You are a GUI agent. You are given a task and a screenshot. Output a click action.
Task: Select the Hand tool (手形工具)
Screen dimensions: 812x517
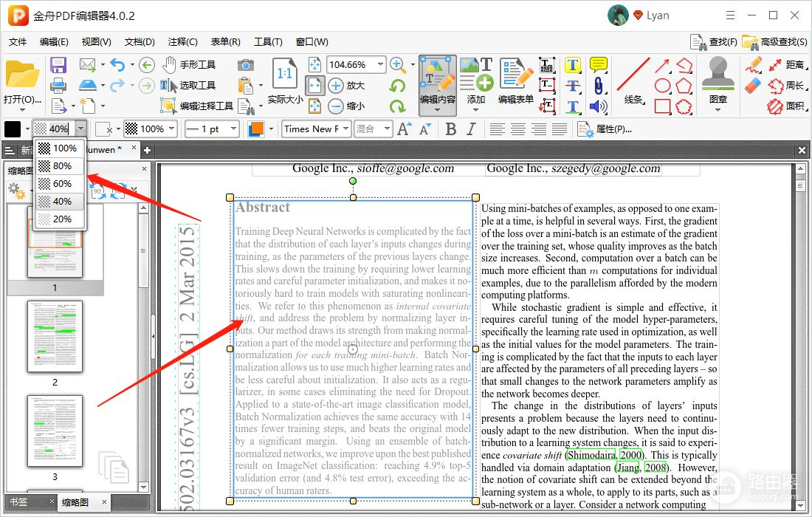tap(189, 65)
